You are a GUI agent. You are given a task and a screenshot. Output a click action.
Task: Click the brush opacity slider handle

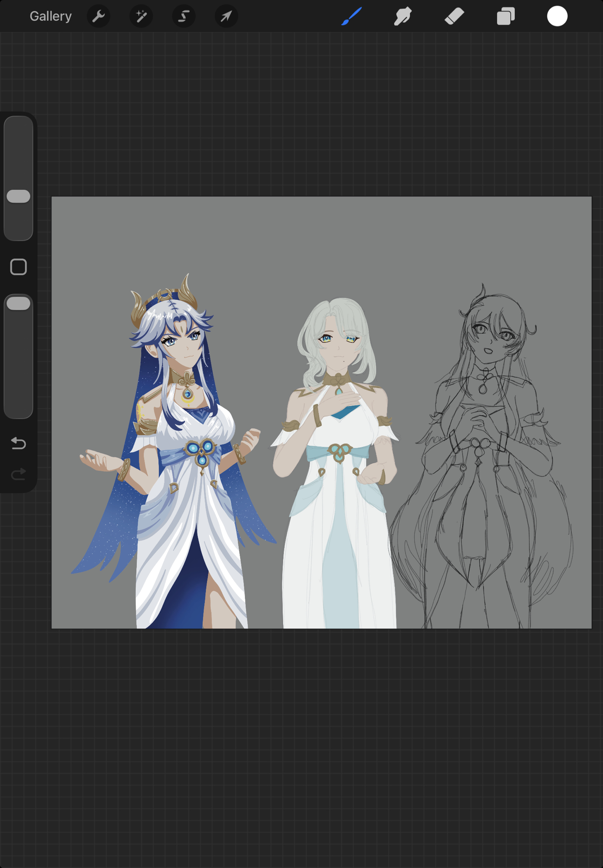coord(19,303)
